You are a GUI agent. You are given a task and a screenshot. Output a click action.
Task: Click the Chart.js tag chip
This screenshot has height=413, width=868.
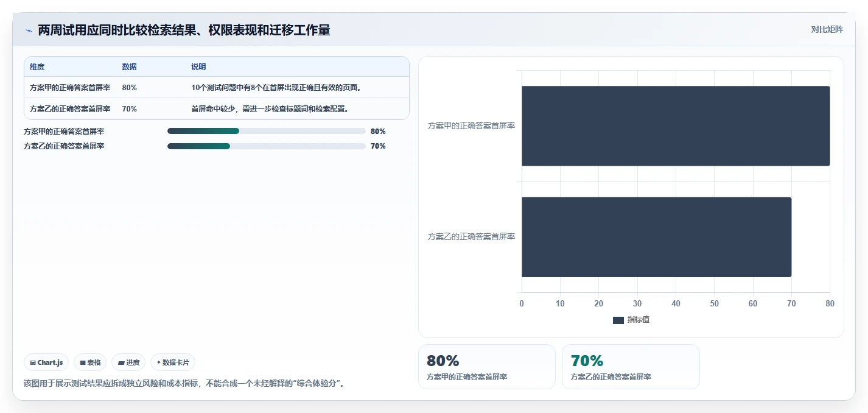click(x=47, y=362)
